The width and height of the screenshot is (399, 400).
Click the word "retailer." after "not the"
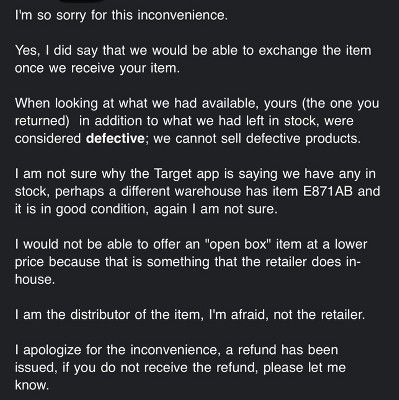pyautogui.click(x=343, y=315)
